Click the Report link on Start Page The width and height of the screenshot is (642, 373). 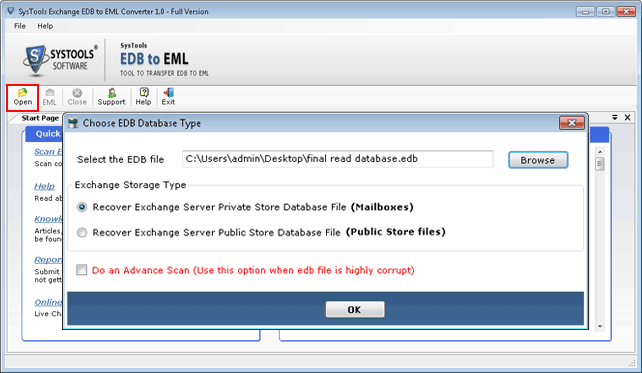point(48,260)
